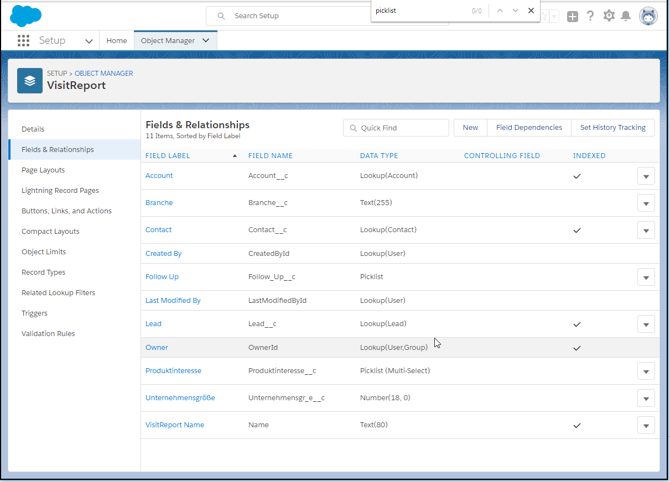The image size is (670, 482).
Task: Click the picklist find-in-page text box
Action: tap(421, 11)
